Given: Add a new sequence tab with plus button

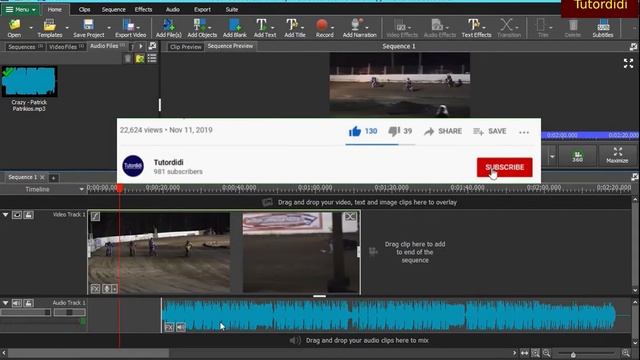Looking at the screenshot, I should click(x=53, y=178).
